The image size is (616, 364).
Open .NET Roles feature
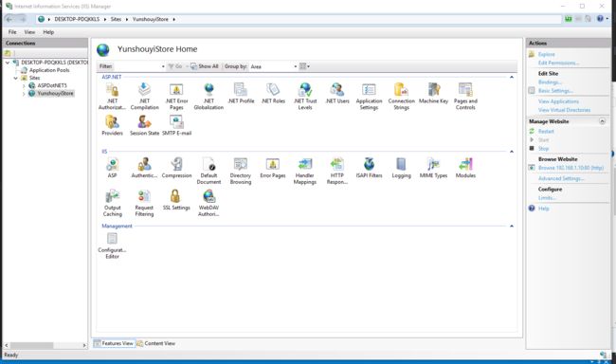273,93
